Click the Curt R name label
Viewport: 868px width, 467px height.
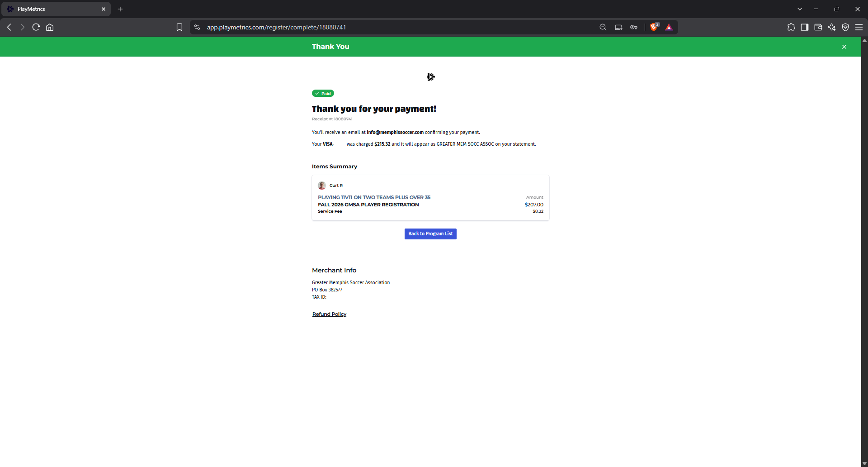pos(336,186)
